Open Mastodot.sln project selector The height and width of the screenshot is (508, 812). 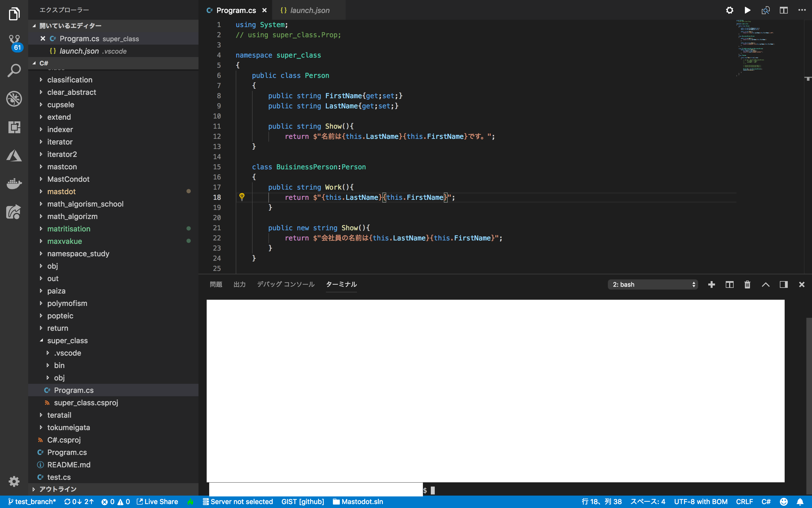(x=358, y=502)
